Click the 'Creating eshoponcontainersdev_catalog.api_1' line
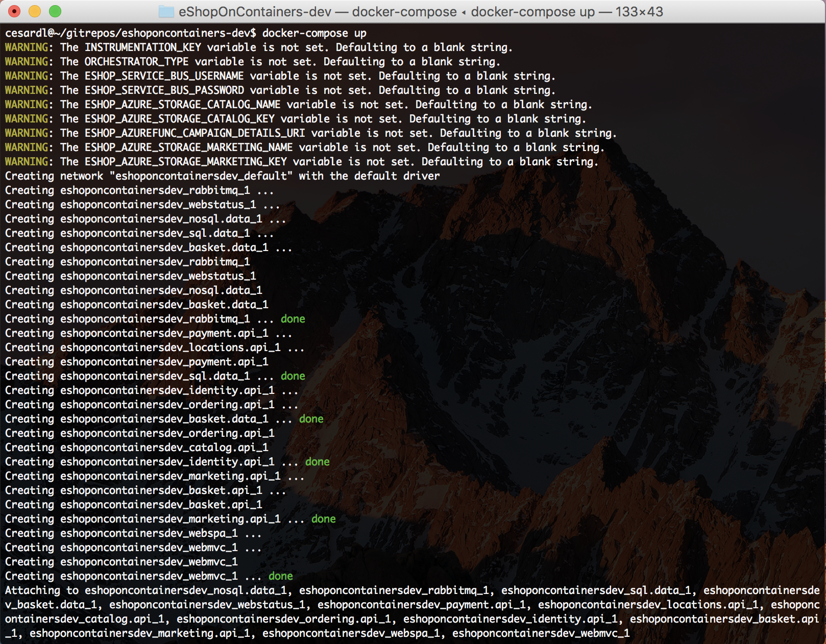The height and width of the screenshot is (644, 826). 137,448
